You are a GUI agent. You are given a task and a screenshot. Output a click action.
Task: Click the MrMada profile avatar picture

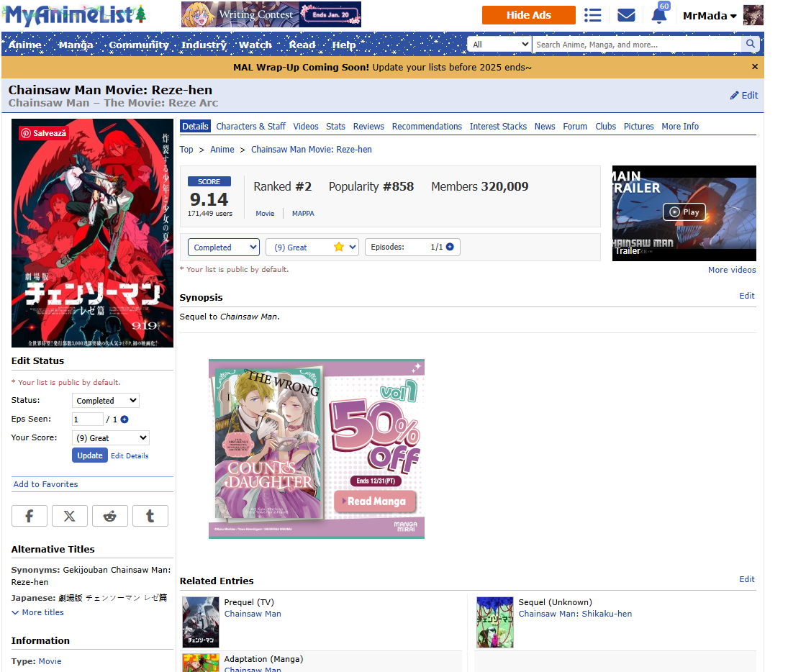753,15
